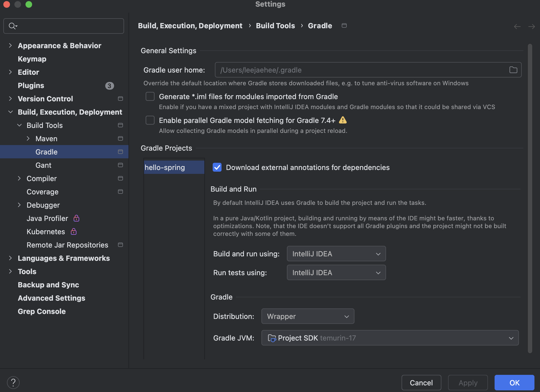Click the warning icon next to parallel model fetching

click(343, 120)
